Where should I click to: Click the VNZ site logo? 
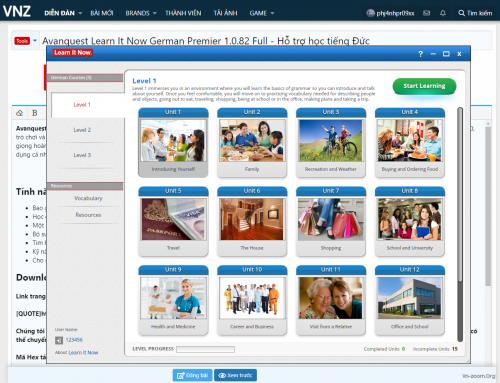tap(17, 11)
